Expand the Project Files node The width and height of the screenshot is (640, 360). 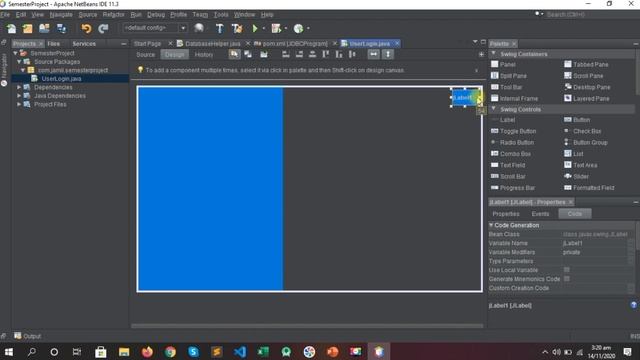tap(19, 104)
